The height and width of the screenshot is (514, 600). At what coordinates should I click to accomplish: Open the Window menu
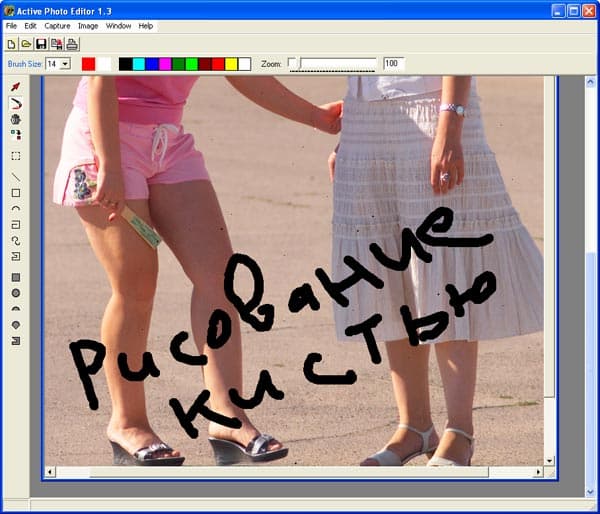tap(119, 26)
